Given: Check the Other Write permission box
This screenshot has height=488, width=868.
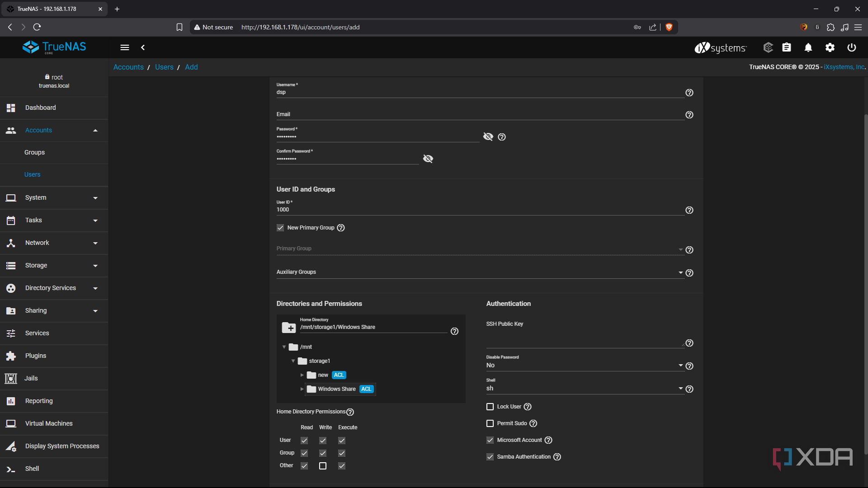Looking at the screenshot, I should click(x=323, y=466).
